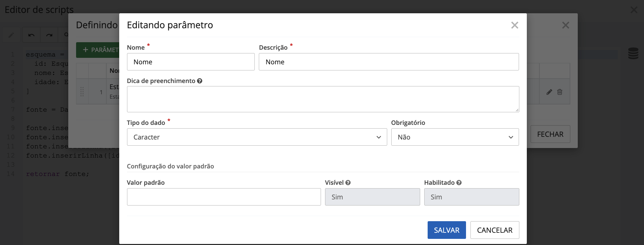Focus the Nome input field
This screenshot has width=644, height=245.
coord(191,62)
